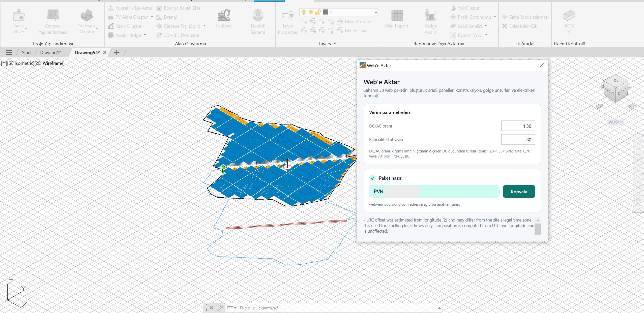Click layer 0 color swatch
The height and width of the screenshot is (313, 644).
pos(326,12)
